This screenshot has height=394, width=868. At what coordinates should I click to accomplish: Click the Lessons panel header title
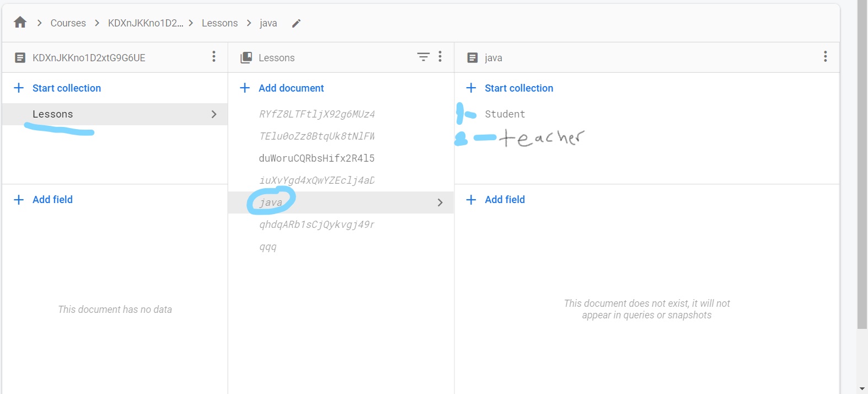click(x=276, y=58)
